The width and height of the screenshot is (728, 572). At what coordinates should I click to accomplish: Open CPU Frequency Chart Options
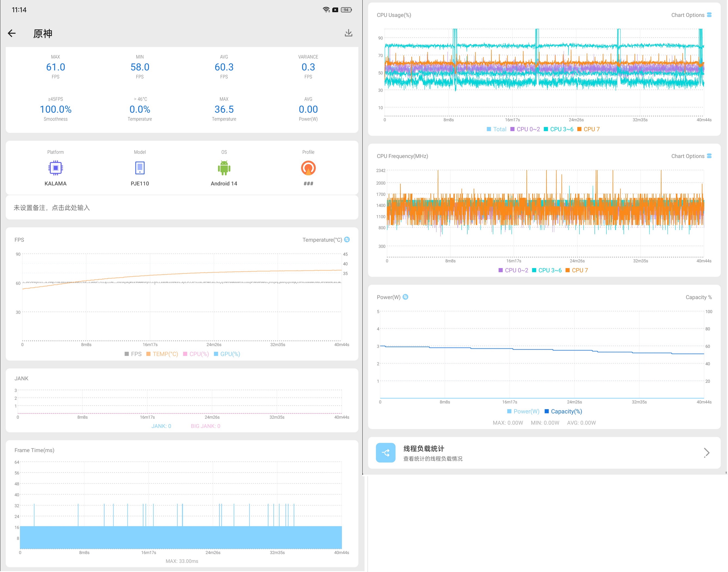point(691,156)
